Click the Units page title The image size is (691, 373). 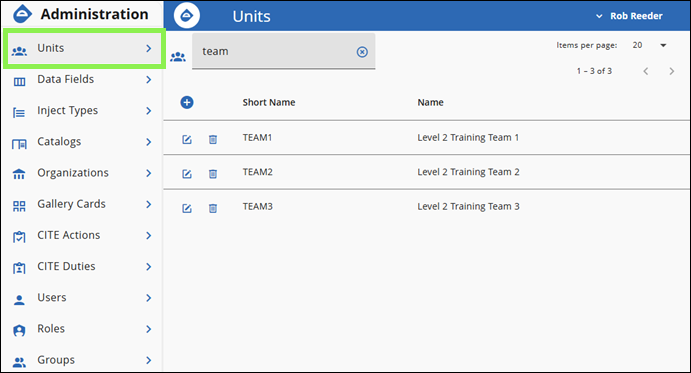pos(251,16)
